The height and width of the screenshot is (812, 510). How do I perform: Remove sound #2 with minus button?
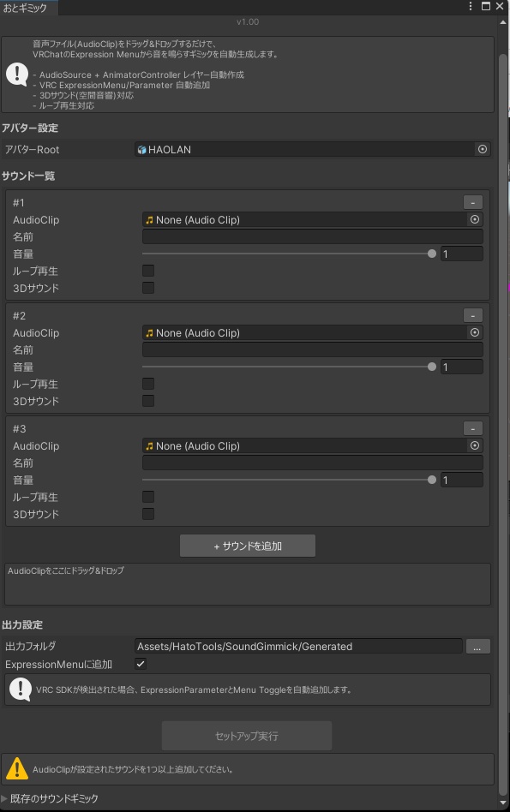(472, 315)
